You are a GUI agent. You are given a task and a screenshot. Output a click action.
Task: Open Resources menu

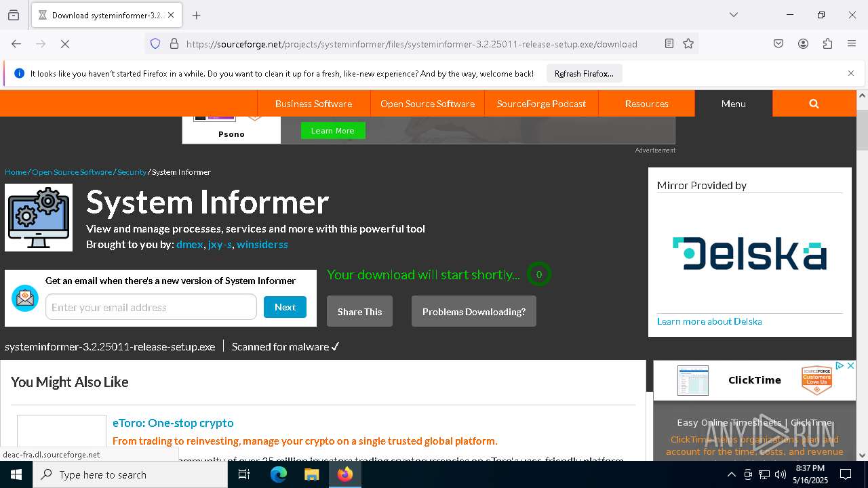point(646,104)
